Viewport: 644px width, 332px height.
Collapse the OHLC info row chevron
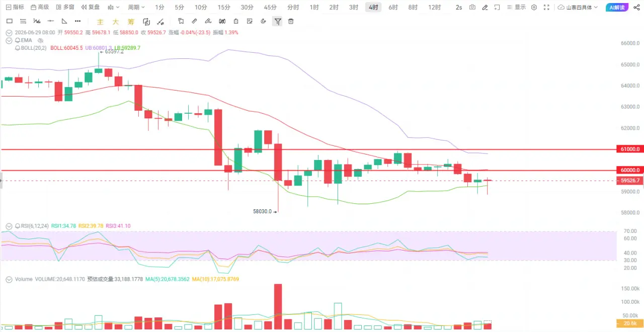pos(9,32)
